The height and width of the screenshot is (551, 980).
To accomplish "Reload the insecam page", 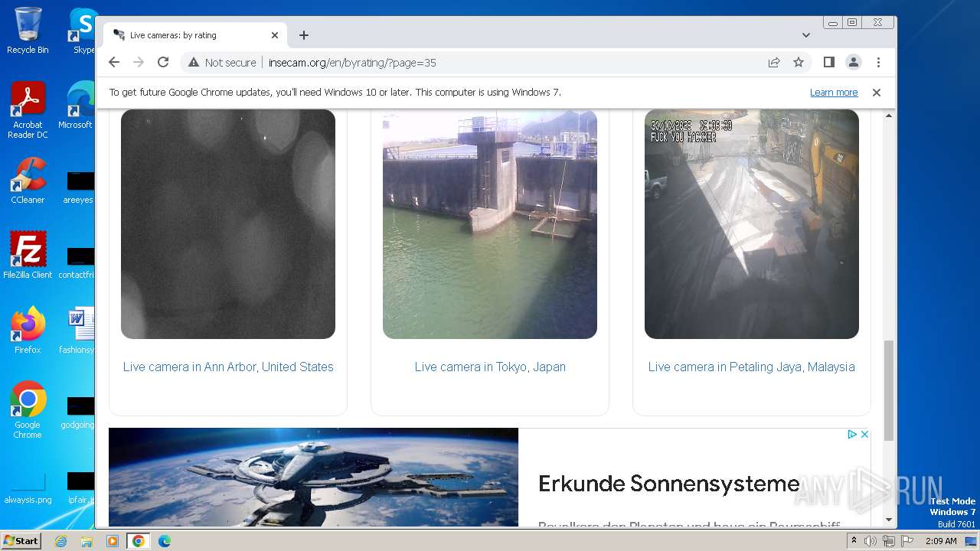I will pos(163,62).
